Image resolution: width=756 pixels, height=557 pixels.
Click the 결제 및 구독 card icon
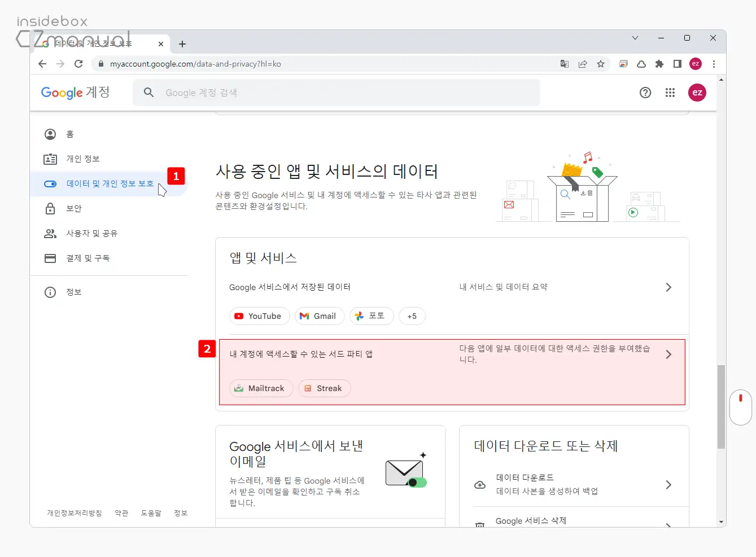pyautogui.click(x=50, y=258)
